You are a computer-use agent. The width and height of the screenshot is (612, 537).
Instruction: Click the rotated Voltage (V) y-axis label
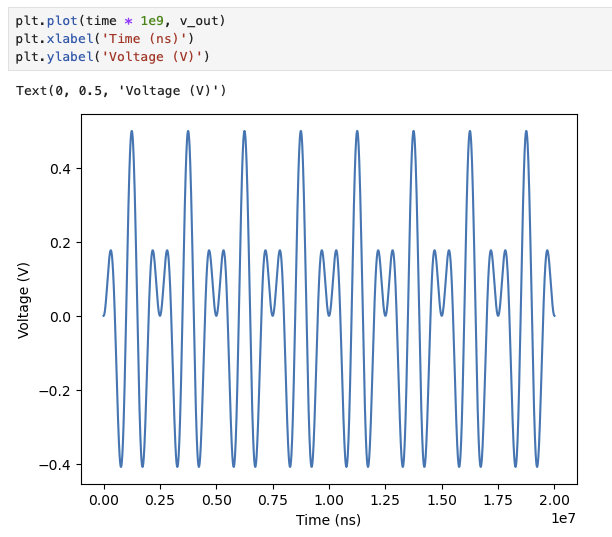(24, 298)
